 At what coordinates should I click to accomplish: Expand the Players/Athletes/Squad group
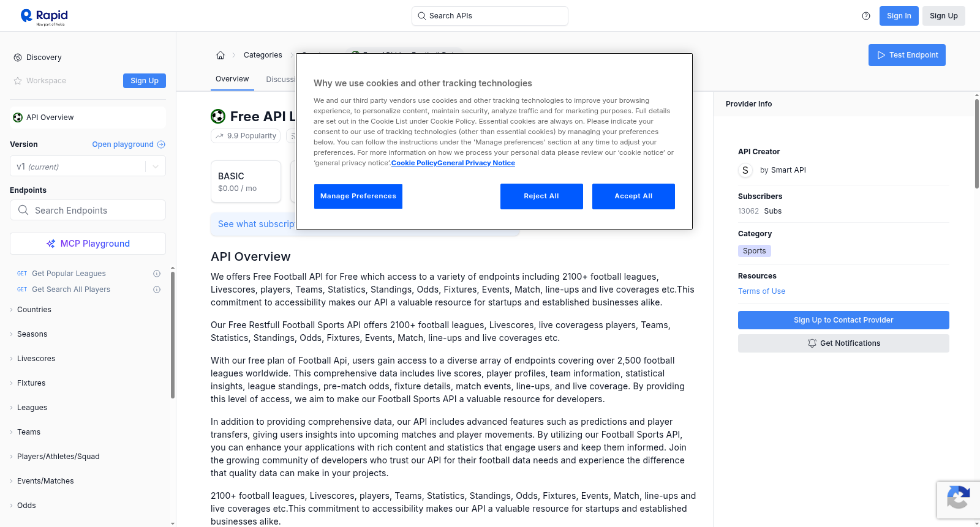point(58,457)
